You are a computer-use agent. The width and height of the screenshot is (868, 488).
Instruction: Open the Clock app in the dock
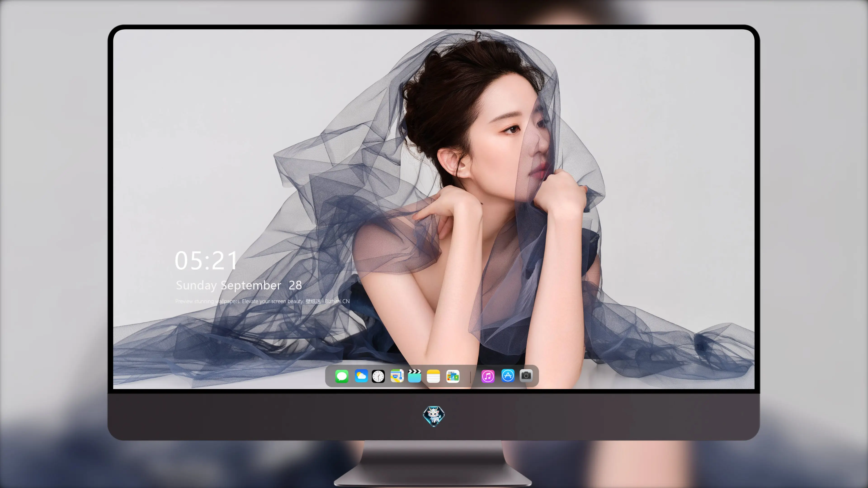[378, 376]
